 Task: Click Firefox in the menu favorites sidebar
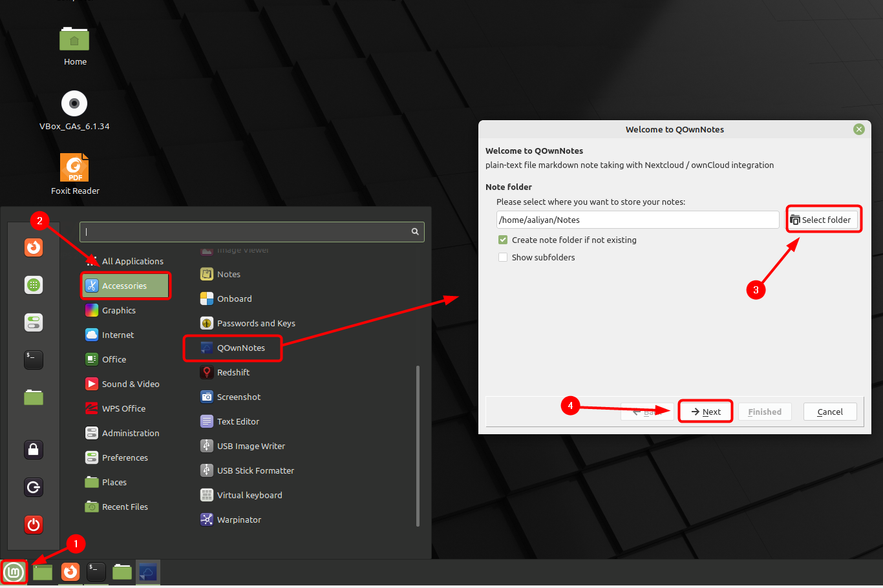(x=34, y=247)
